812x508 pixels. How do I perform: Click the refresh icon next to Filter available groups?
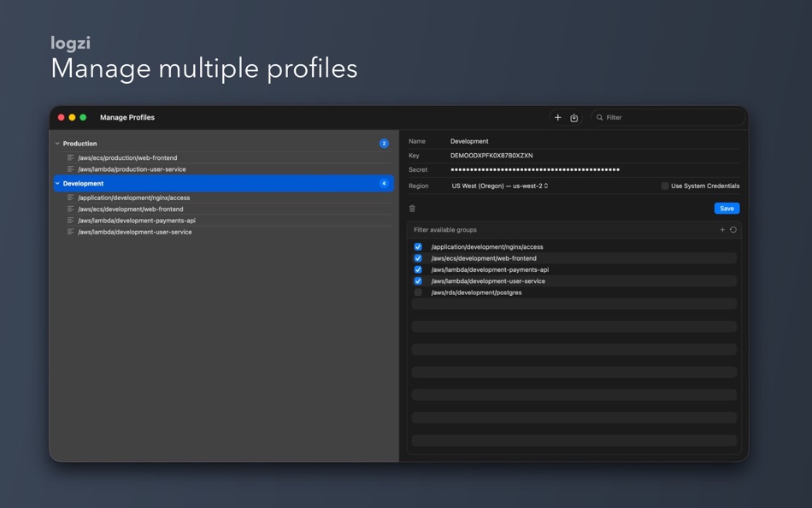tap(733, 229)
